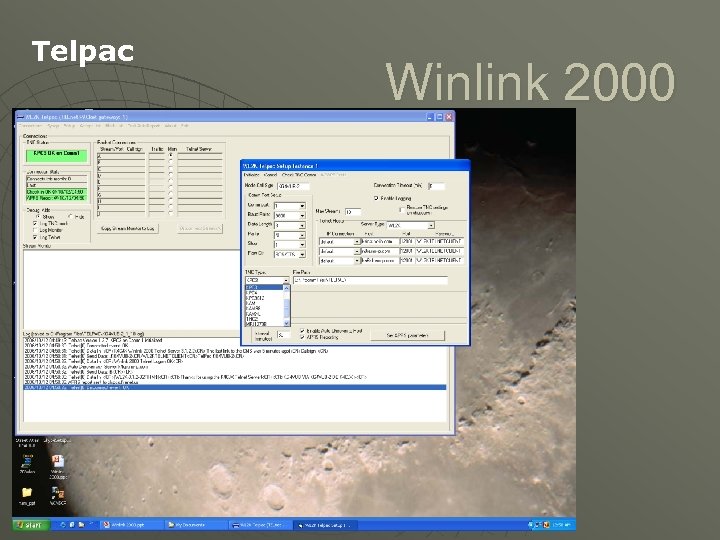Image resolution: width=720 pixels, height=540 pixels.
Task: Select the Mon radio button for stream A
Action: pos(171,156)
